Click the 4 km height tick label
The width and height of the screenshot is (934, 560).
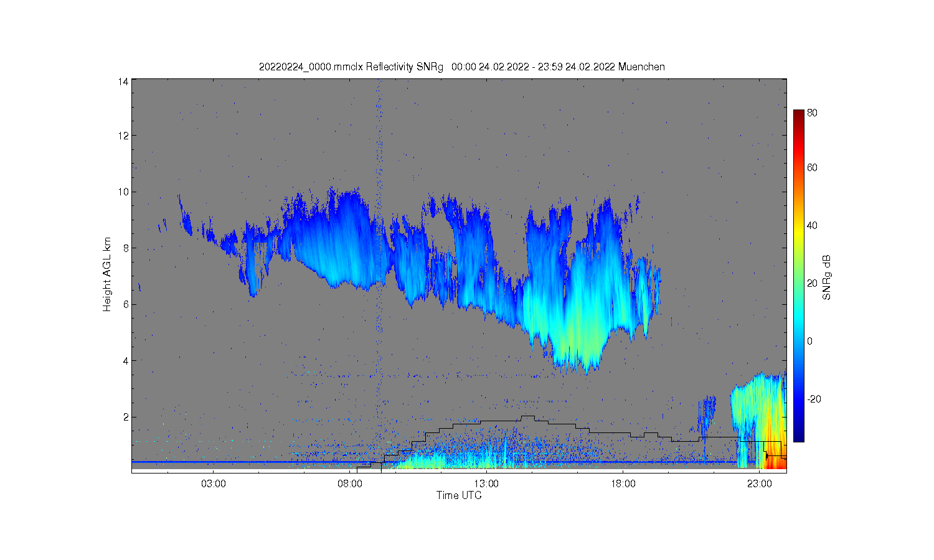click(126, 360)
